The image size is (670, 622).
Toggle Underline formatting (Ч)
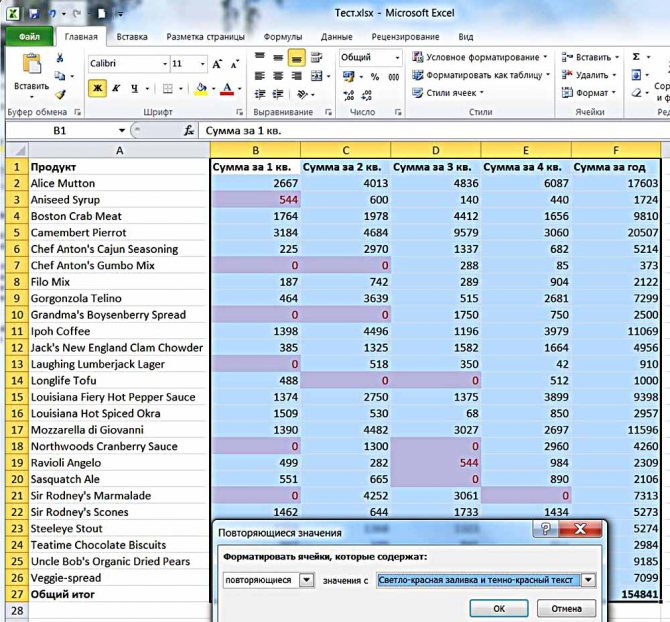pyautogui.click(x=135, y=88)
